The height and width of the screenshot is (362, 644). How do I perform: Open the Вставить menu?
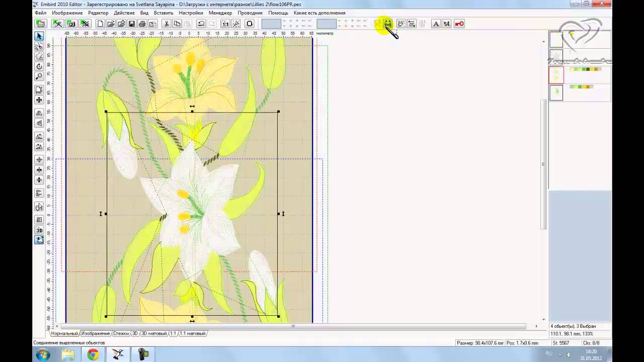164,13
